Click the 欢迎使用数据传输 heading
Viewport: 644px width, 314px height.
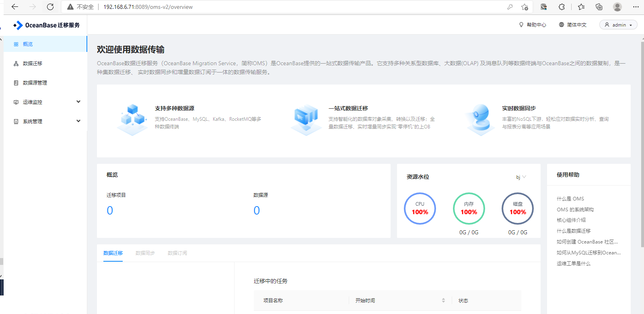(x=131, y=50)
